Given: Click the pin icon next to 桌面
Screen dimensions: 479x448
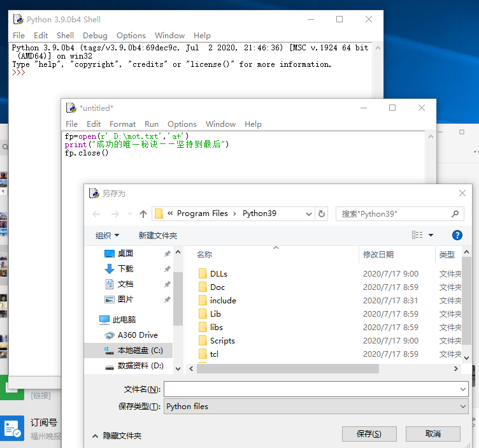Looking at the screenshot, I should 167,254.
